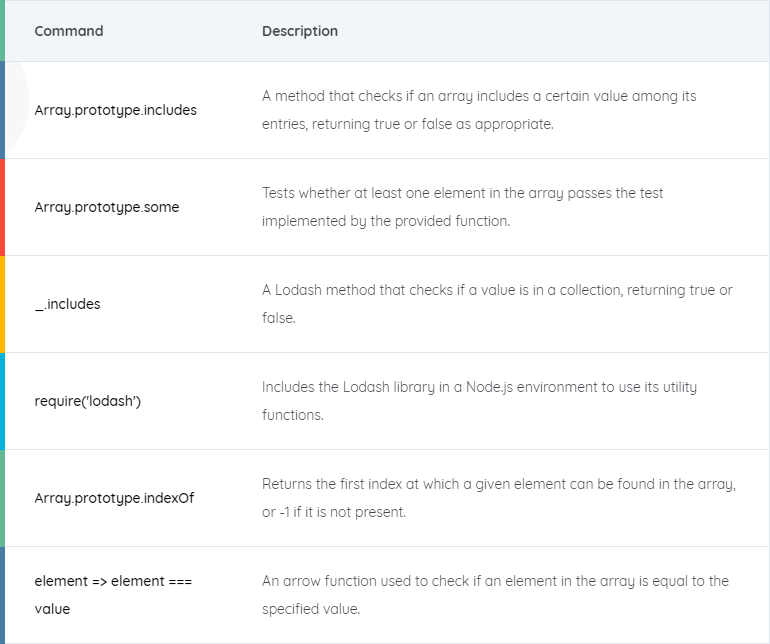The image size is (770, 644).
Task: Select the require('lodash') command cell
Action: tap(87, 401)
